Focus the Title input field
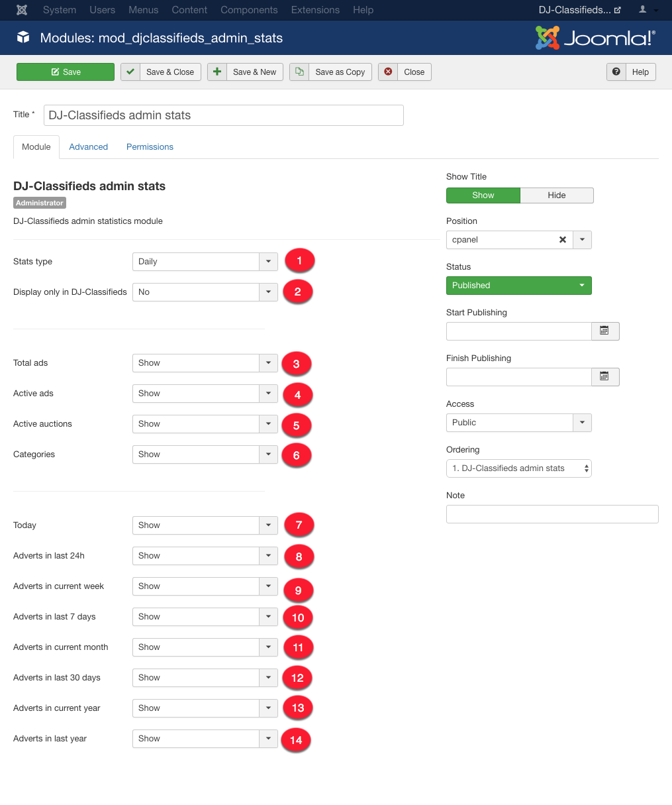 [223, 115]
